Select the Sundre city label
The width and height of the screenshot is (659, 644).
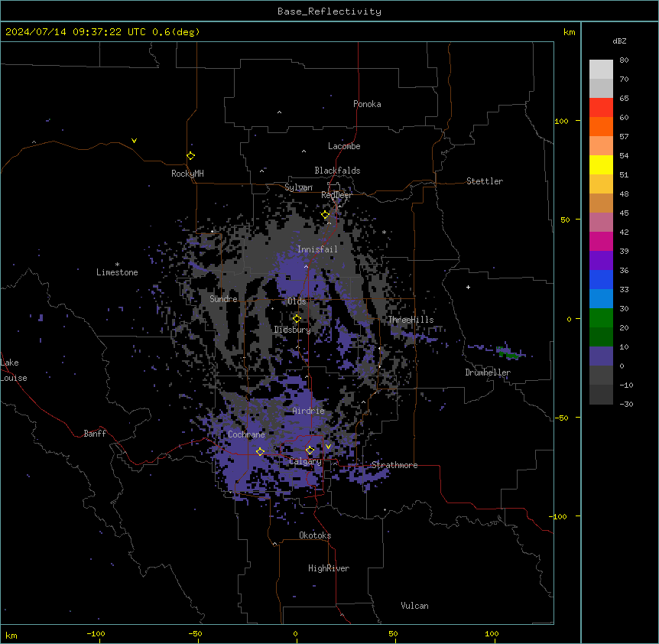click(223, 299)
